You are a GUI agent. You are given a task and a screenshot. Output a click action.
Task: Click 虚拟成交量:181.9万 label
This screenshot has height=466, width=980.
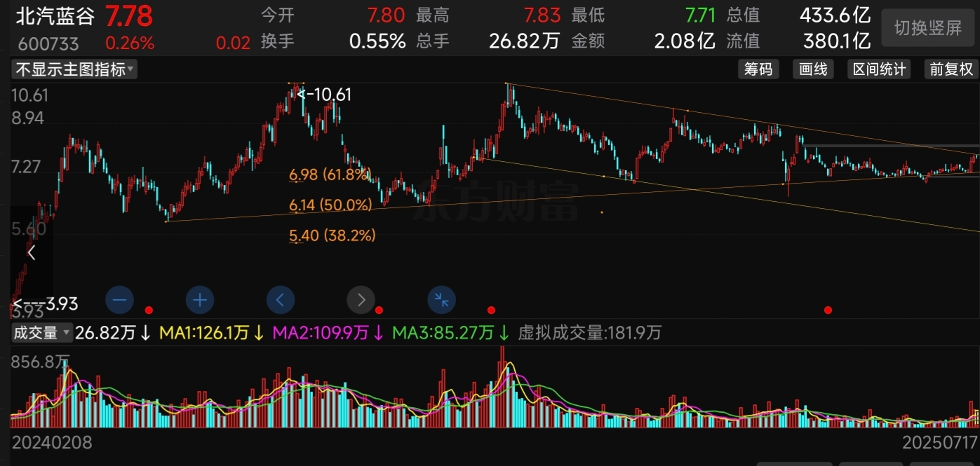(x=589, y=333)
